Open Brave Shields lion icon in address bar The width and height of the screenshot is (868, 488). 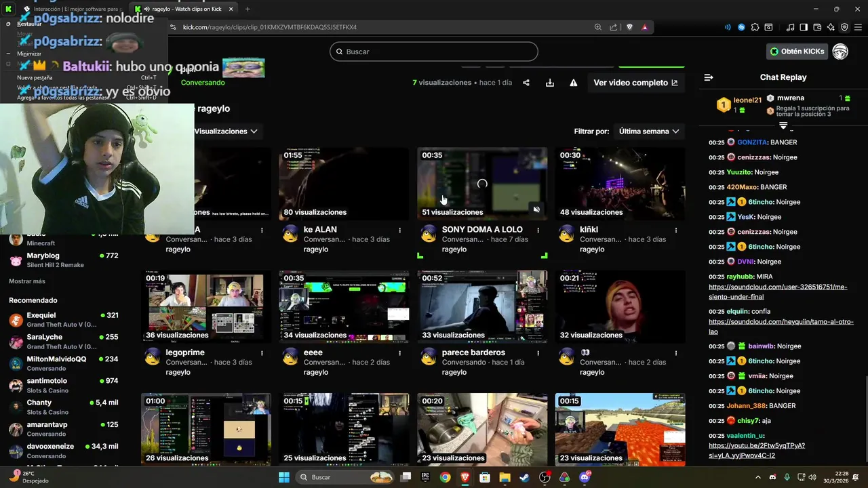[x=630, y=27]
